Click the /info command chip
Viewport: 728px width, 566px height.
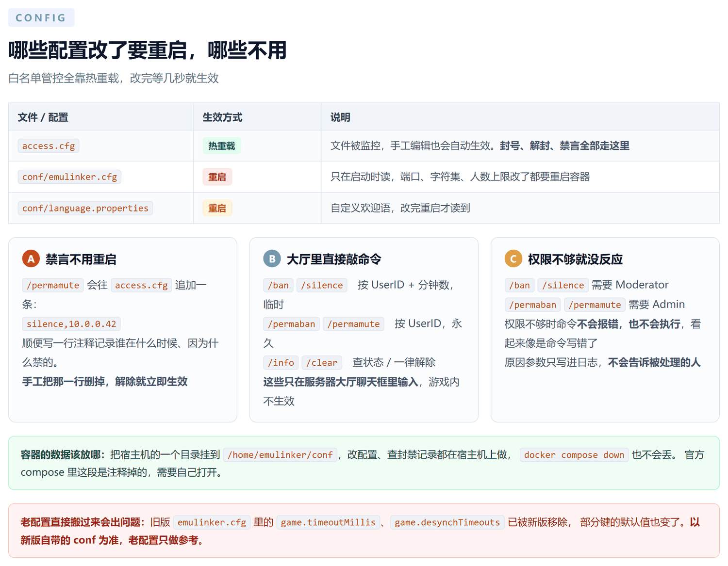coord(281,363)
